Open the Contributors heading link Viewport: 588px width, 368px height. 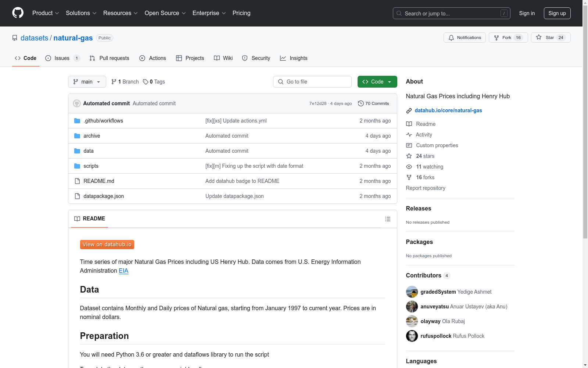coord(428,275)
